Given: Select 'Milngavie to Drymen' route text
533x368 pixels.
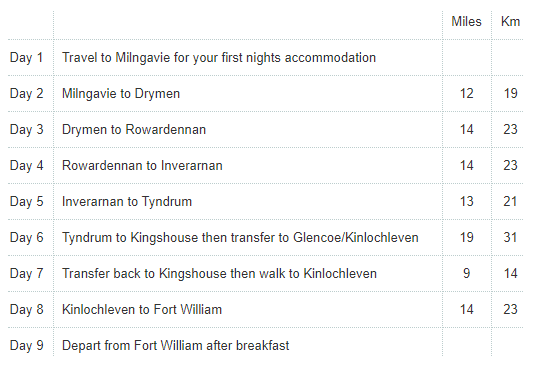Looking at the screenshot, I should 121,93.
